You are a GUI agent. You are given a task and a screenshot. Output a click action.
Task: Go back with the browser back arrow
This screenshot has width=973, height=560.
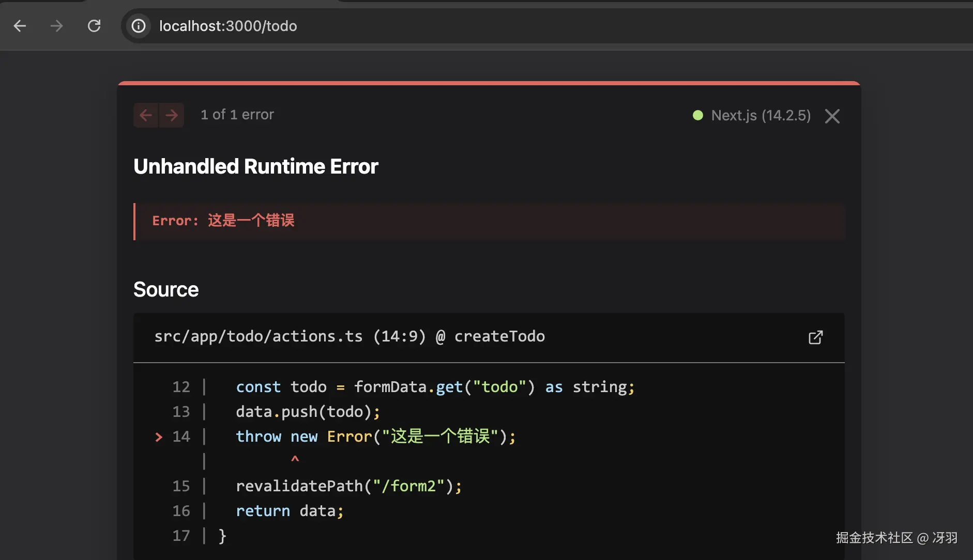tap(20, 26)
